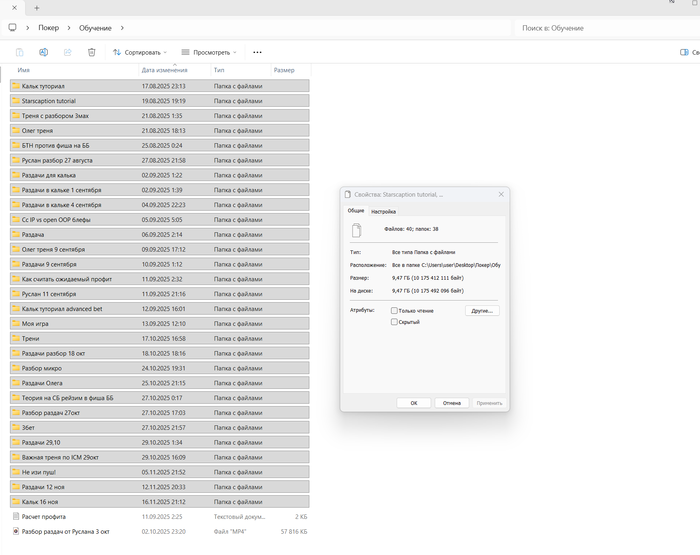This screenshot has height=555, width=700.
Task: Select Разбор микро folder
Action: tap(159, 368)
